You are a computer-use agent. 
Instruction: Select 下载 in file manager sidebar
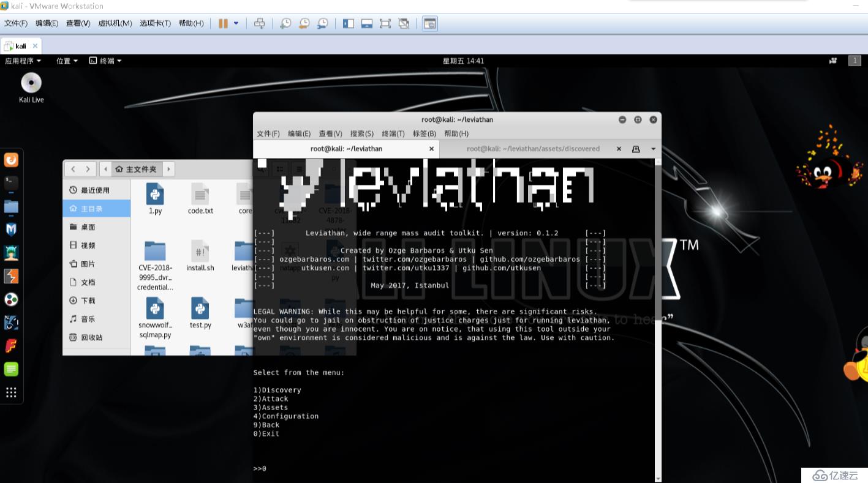tap(97, 300)
